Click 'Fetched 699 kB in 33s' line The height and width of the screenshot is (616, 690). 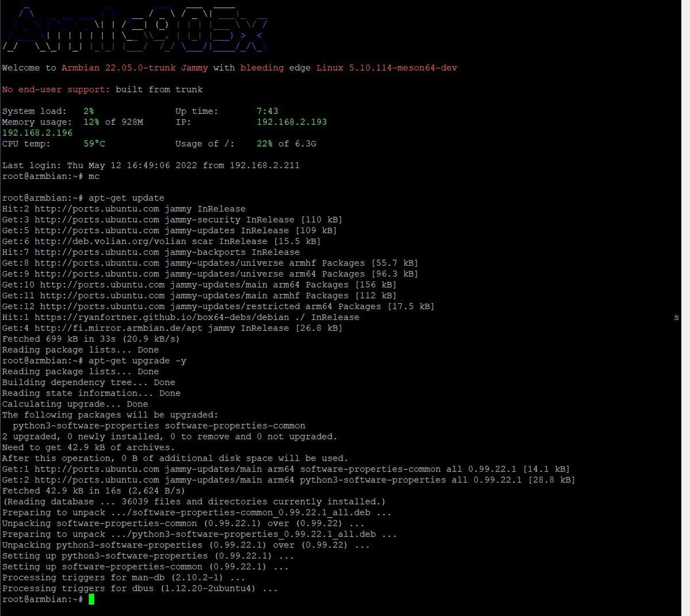(x=91, y=339)
